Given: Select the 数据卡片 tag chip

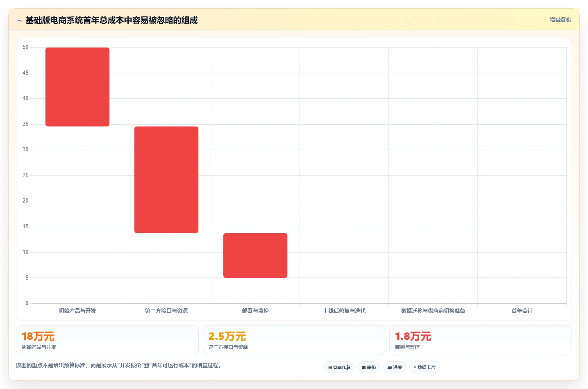Looking at the screenshot, I should pyautogui.click(x=425, y=367).
